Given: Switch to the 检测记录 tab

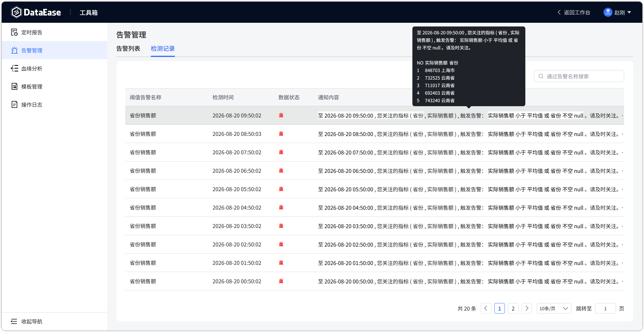Looking at the screenshot, I should [163, 49].
